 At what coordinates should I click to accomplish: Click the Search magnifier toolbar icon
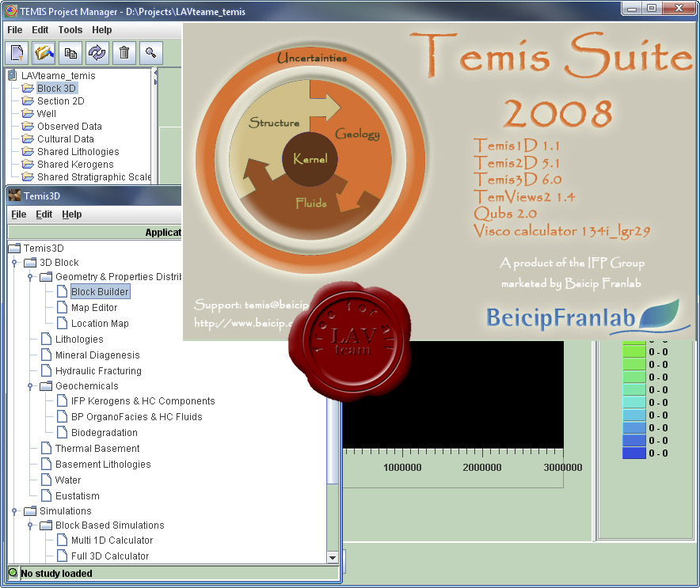click(x=151, y=53)
